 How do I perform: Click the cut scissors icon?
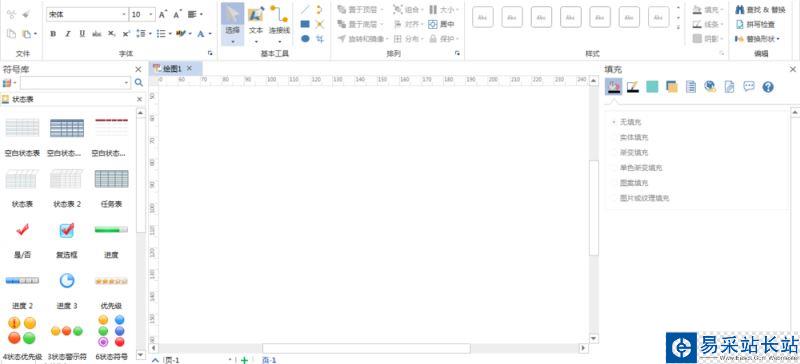point(11,14)
